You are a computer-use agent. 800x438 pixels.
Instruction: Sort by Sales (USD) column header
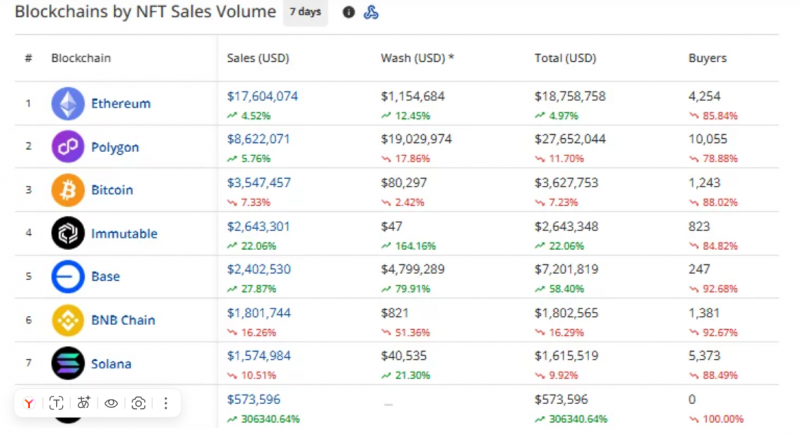tap(258, 58)
